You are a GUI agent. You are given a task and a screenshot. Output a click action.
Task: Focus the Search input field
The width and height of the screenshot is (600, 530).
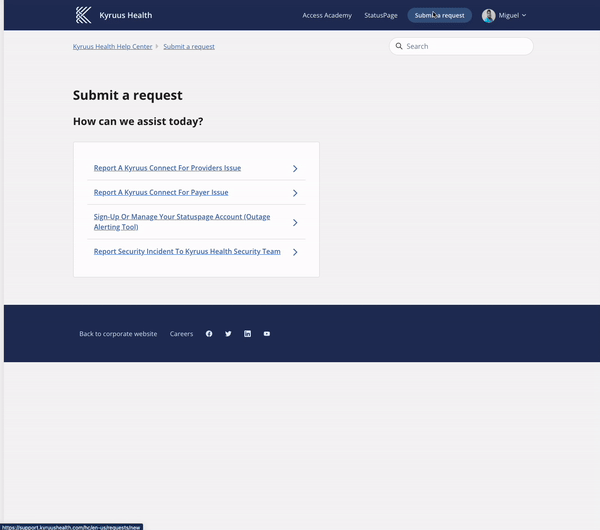(x=461, y=46)
